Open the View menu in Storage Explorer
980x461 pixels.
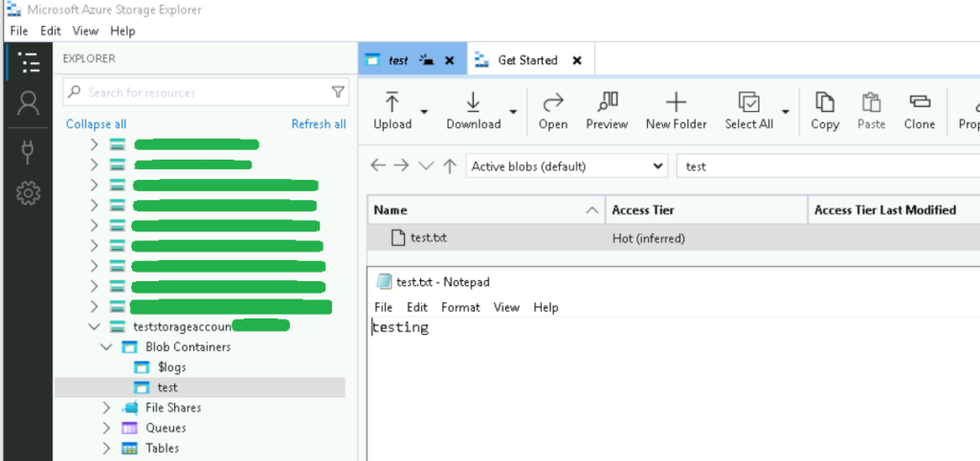click(x=85, y=31)
